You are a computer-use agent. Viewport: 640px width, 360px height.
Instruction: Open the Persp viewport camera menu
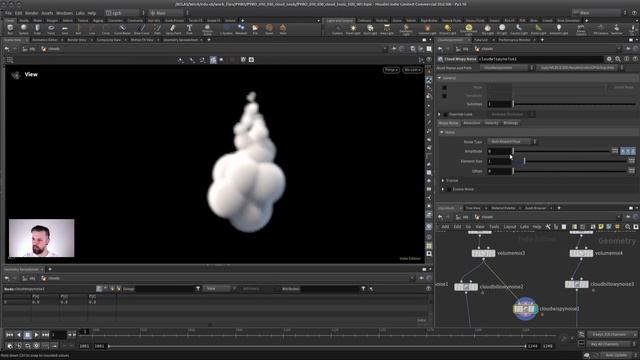[391, 70]
